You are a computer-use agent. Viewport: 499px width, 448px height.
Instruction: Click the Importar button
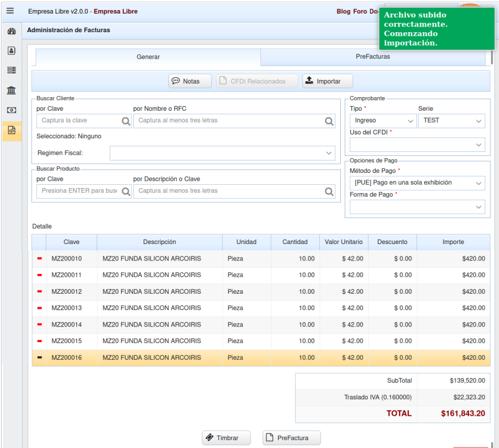pos(327,81)
